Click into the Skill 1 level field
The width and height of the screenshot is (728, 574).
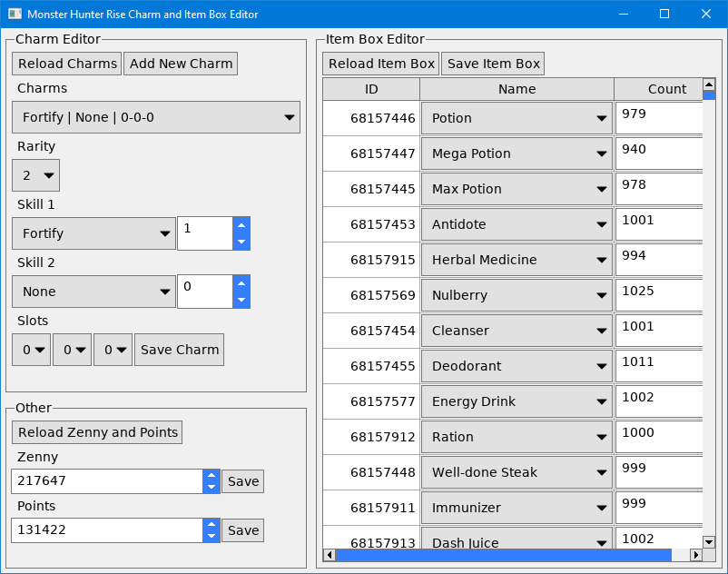click(205, 233)
